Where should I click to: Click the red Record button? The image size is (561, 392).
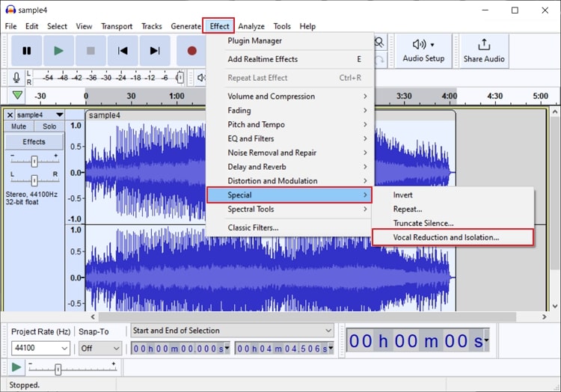click(191, 51)
